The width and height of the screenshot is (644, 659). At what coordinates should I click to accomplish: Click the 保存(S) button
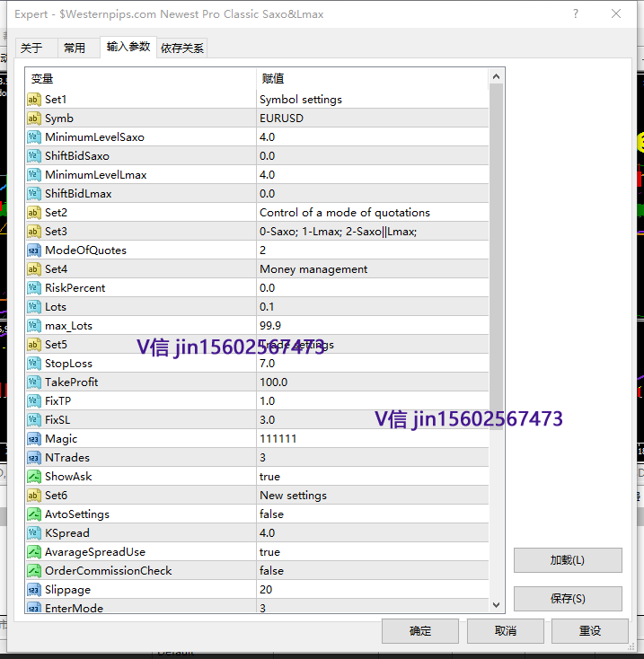click(568, 599)
